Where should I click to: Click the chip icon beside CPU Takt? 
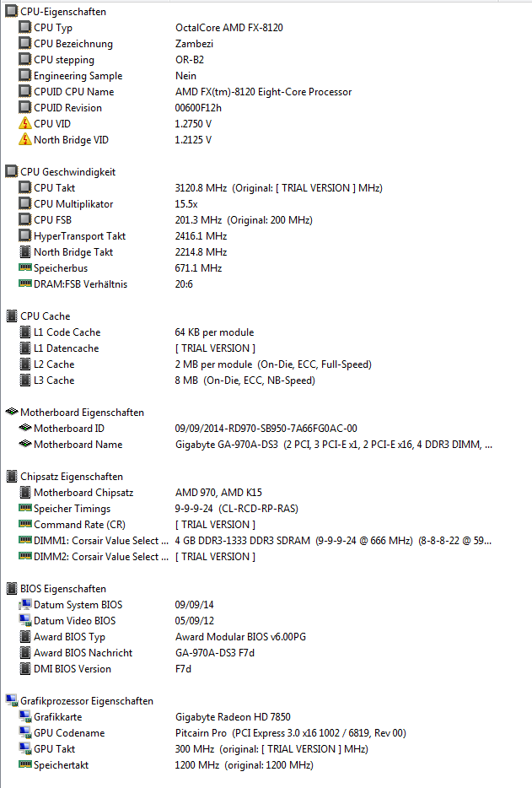(x=25, y=187)
